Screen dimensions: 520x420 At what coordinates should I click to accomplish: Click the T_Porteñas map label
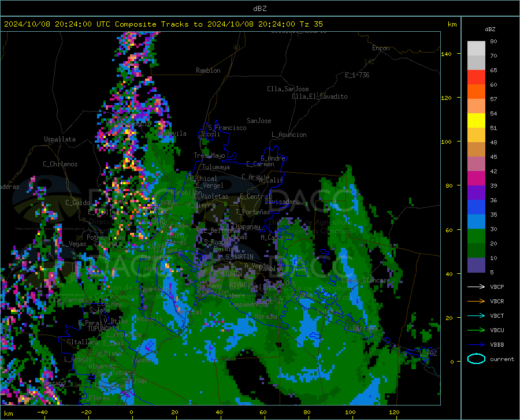tap(252, 212)
